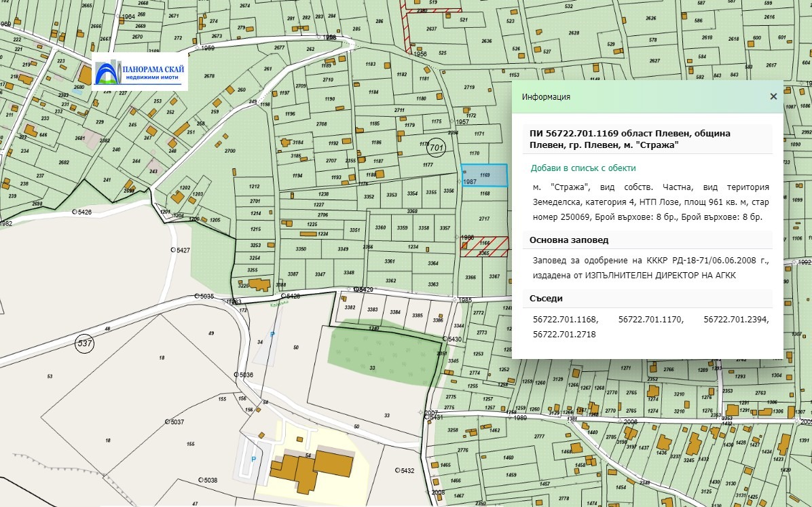
Task: Click survey point marker 5037
Action: [166, 421]
